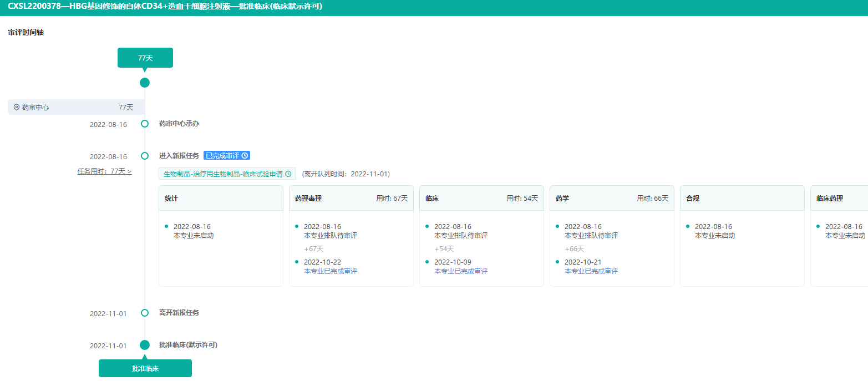This screenshot has height=381, width=868.
Task: Click the clock icon in 已完成审评 badge
Action: pyautogui.click(x=245, y=156)
